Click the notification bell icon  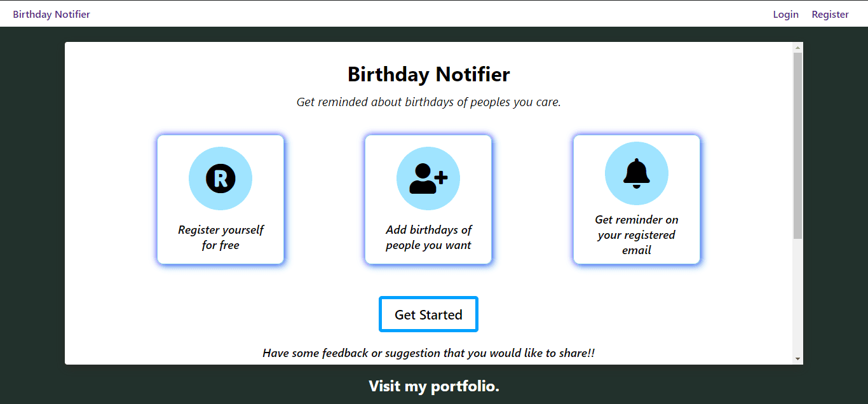click(x=636, y=173)
